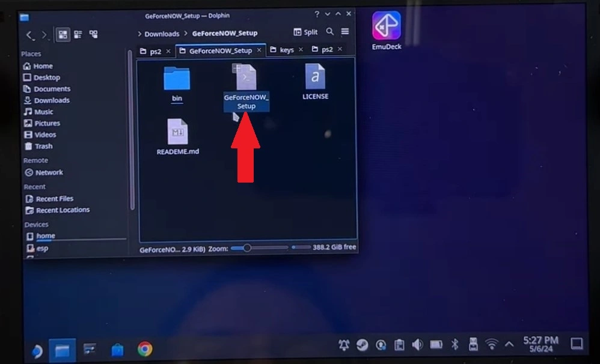This screenshot has height=364, width=600.
Task: Switch to Details view mode
Action: pyautogui.click(x=93, y=34)
